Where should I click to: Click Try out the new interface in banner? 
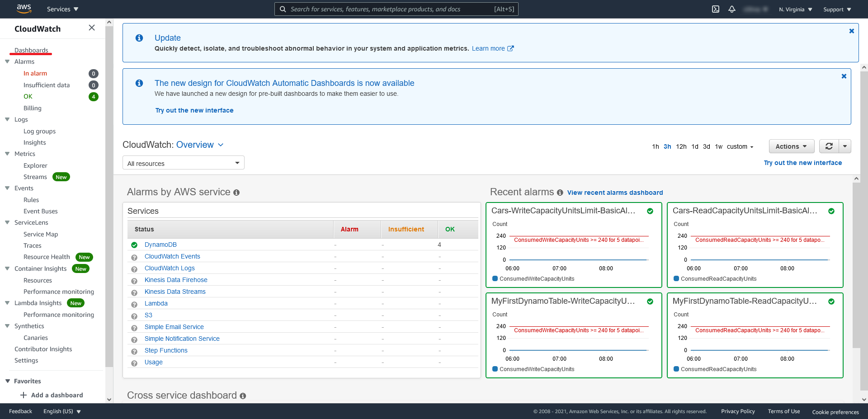pyautogui.click(x=194, y=110)
